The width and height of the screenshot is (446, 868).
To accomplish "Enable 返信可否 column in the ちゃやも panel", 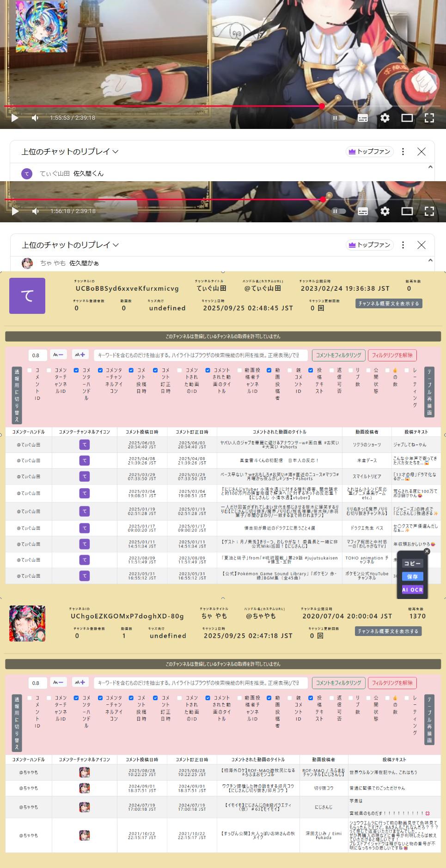I will tap(331, 698).
